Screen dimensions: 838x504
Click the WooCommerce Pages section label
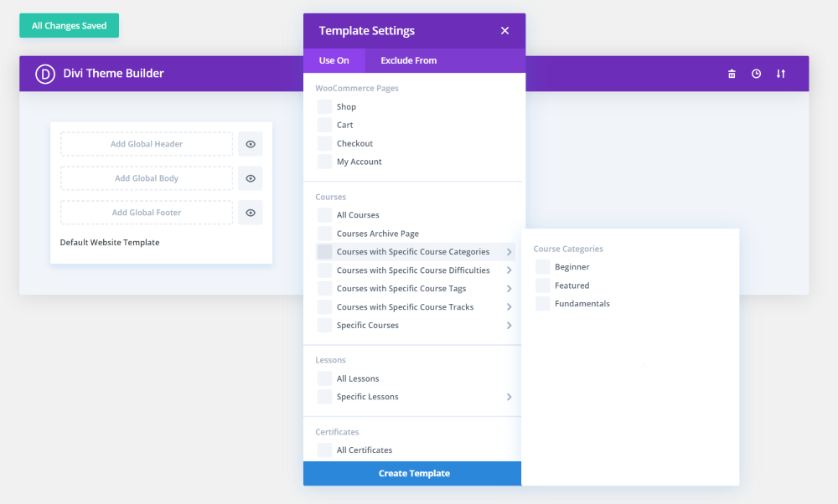click(x=357, y=88)
